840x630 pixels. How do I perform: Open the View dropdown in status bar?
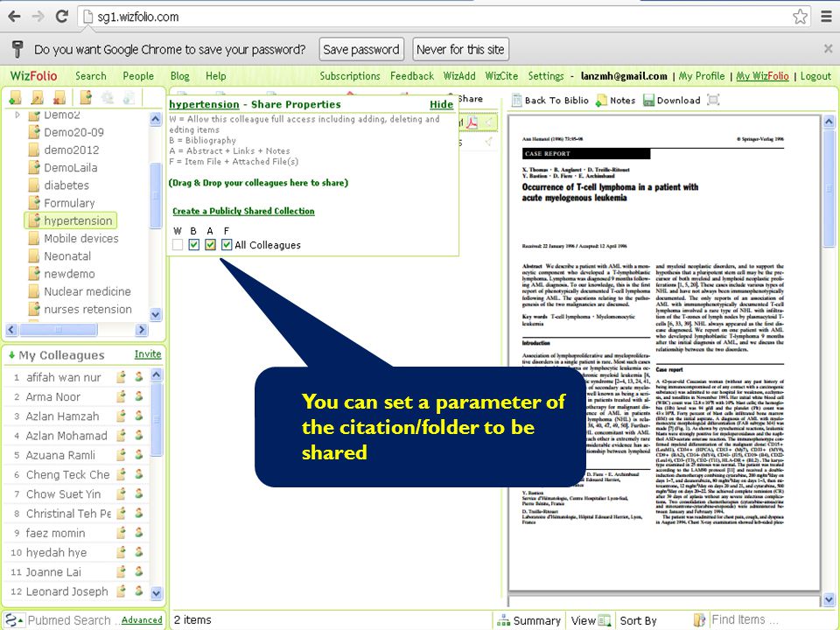[x=591, y=620]
